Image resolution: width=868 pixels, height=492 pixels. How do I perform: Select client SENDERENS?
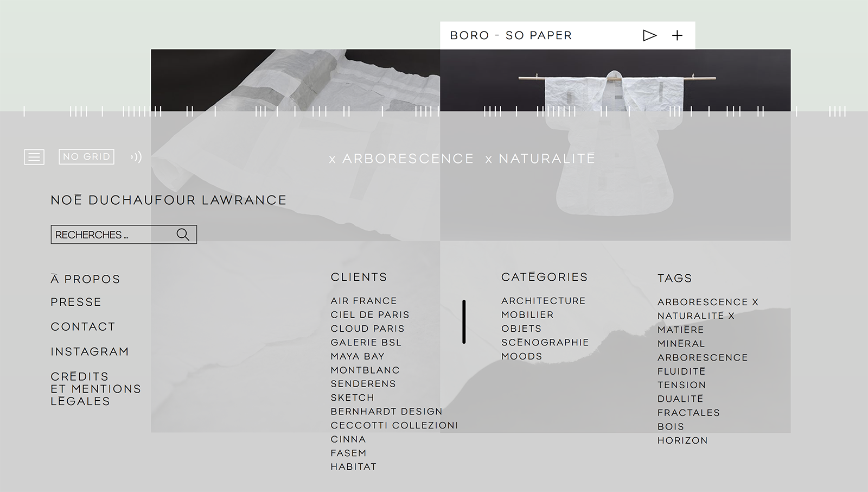click(363, 383)
